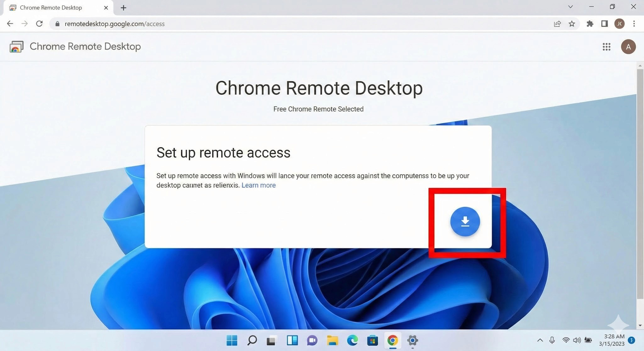Open the Google account avatar A
Screen dimensions: 644x351
click(x=628, y=47)
